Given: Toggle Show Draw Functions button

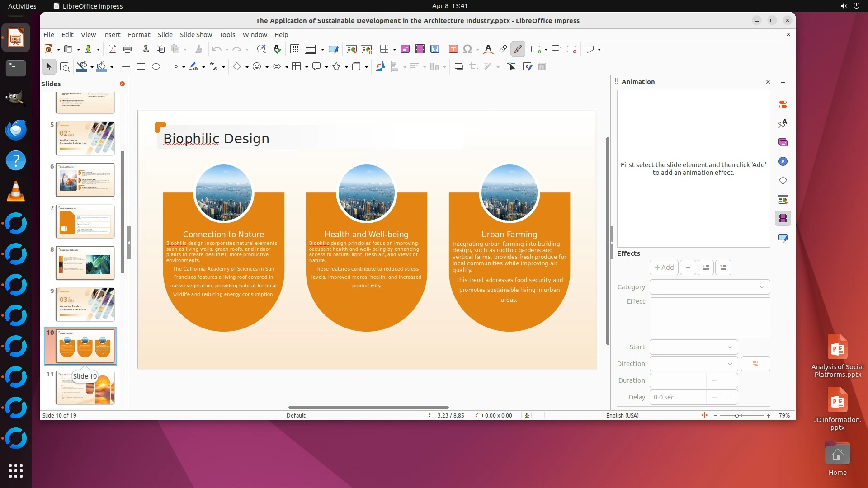Looking at the screenshot, I should (x=518, y=49).
